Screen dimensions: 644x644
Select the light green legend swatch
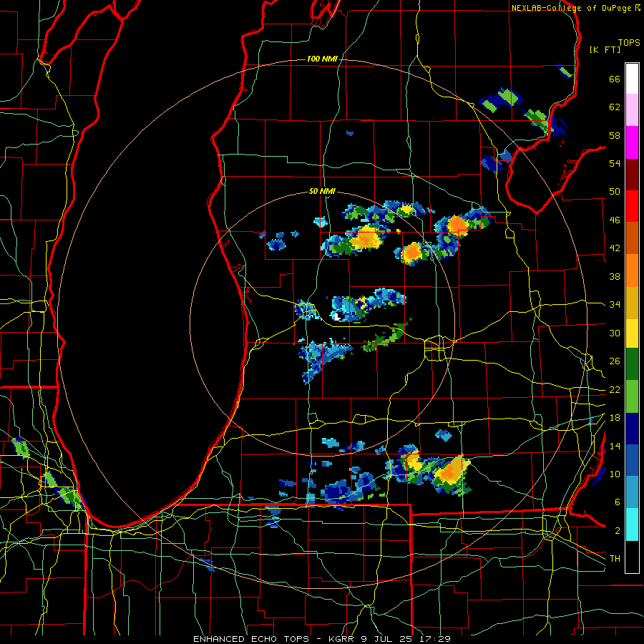coord(632,396)
